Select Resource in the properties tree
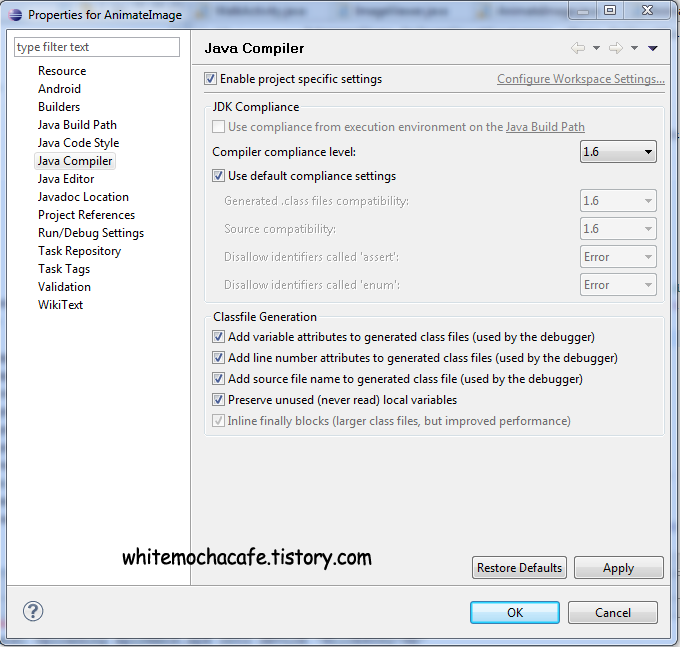This screenshot has width=680, height=647. point(62,71)
